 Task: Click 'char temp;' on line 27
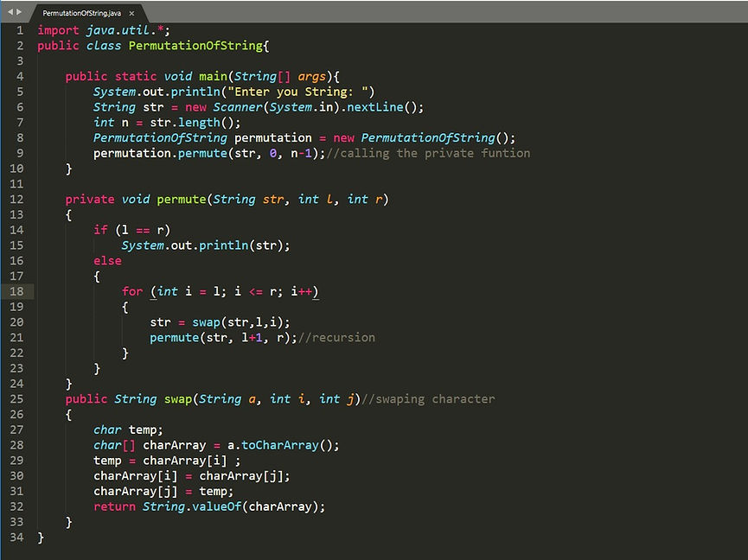tap(128, 430)
